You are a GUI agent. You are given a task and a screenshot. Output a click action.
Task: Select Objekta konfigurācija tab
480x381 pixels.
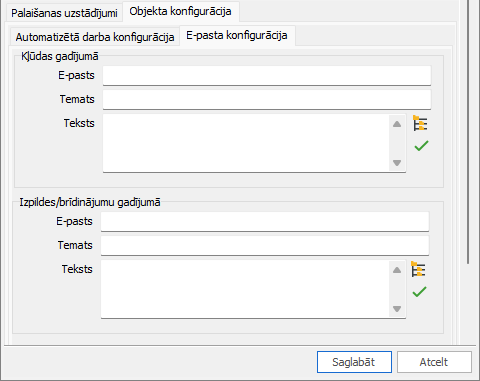[x=180, y=11]
